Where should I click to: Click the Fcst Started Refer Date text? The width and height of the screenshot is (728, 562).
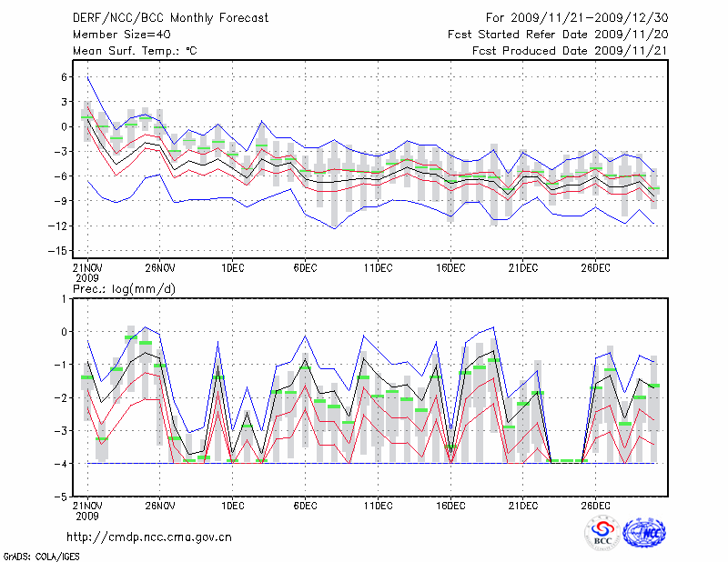click(x=557, y=35)
